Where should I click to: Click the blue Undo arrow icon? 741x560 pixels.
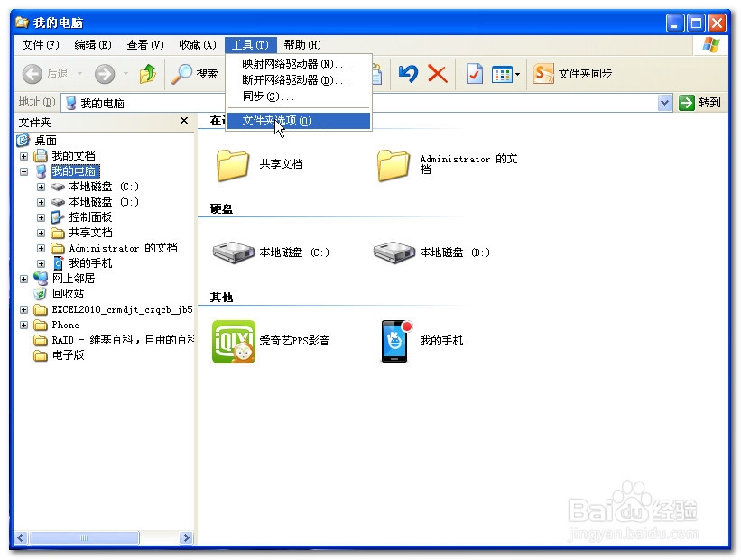point(408,74)
